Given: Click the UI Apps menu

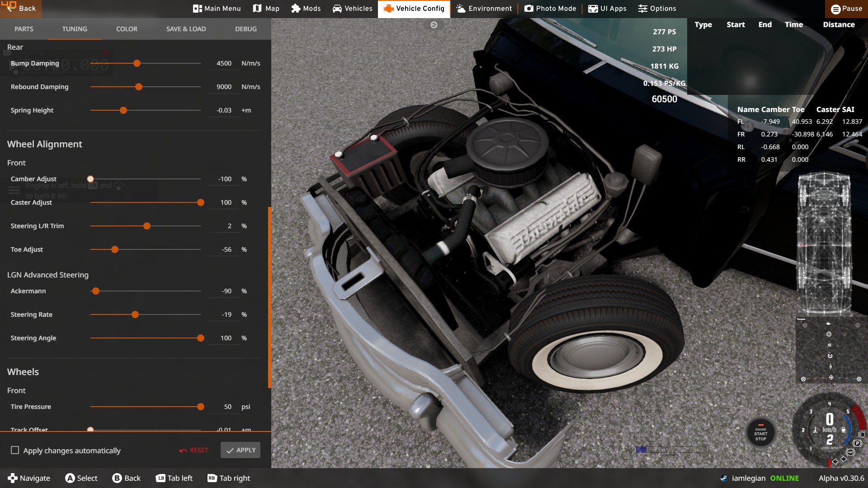Looking at the screenshot, I should (607, 9).
